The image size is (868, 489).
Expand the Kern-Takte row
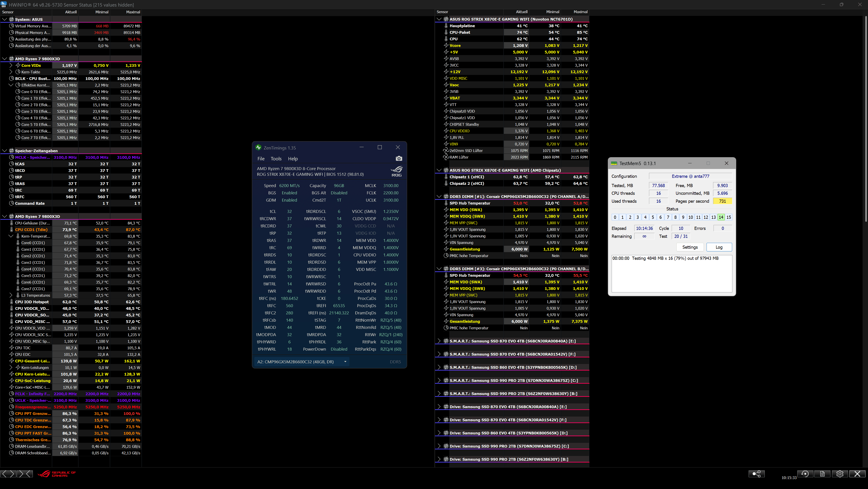pyautogui.click(x=11, y=72)
